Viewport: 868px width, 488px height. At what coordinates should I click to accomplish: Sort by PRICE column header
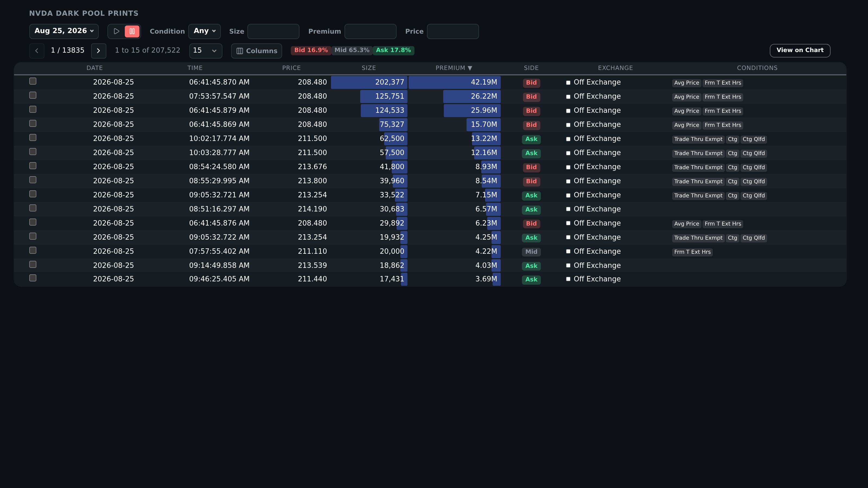[x=291, y=68]
